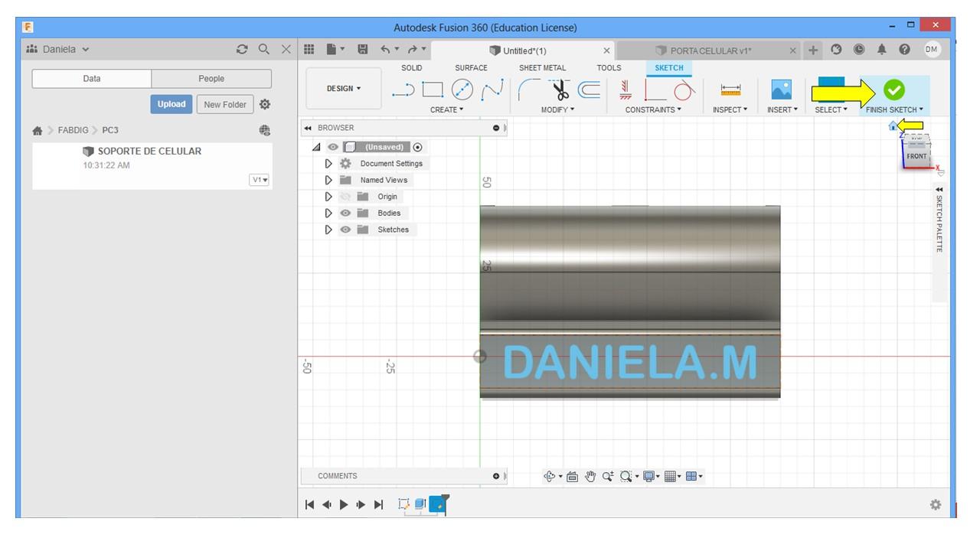Select the Spline sketch tool

tap(491, 90)
